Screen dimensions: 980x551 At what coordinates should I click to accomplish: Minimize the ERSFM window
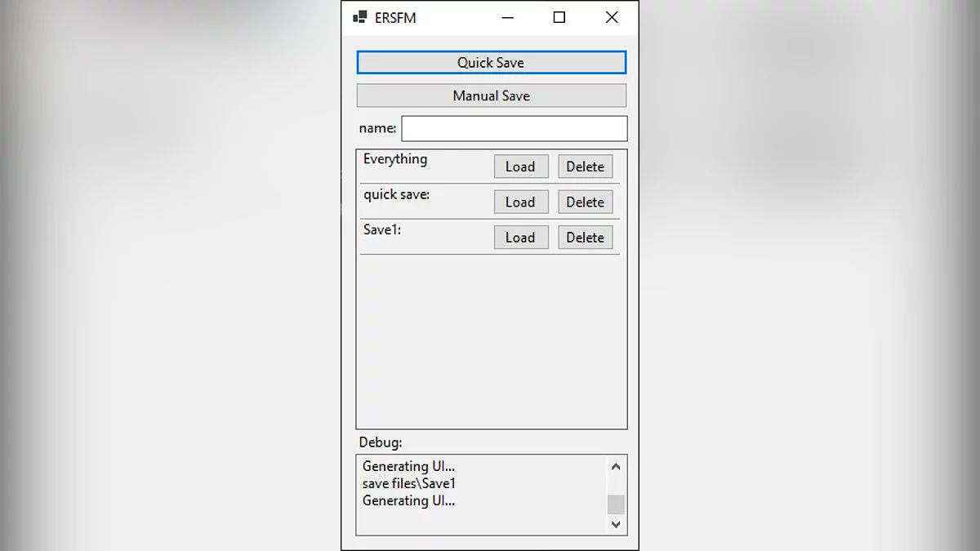pos(508,17)
